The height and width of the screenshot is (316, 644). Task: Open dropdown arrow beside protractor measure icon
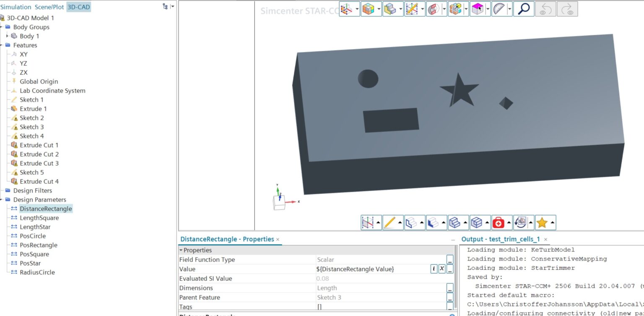click(509, 9)
